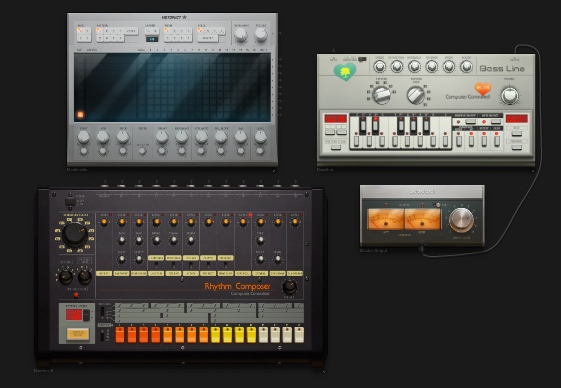Screen dimensions: 561x388
Task: Flip the slide switch at Rhythm Composer top-left
Action: [70, 202]
